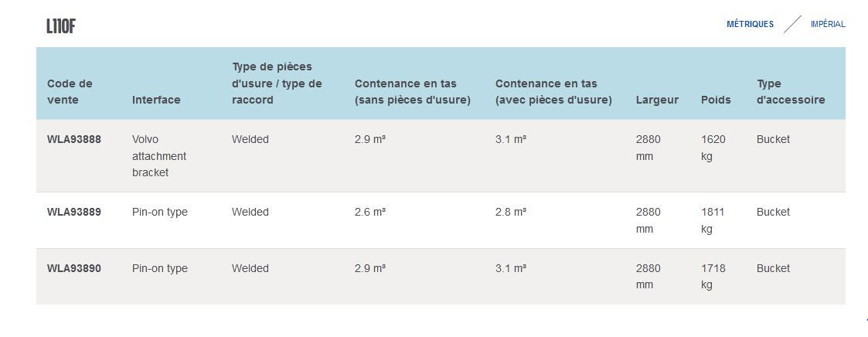Image resolution: width=868 pixels, height=337 pixels.
Task: Click the 2.6 m³ capacity value
Action: point(370,212)
